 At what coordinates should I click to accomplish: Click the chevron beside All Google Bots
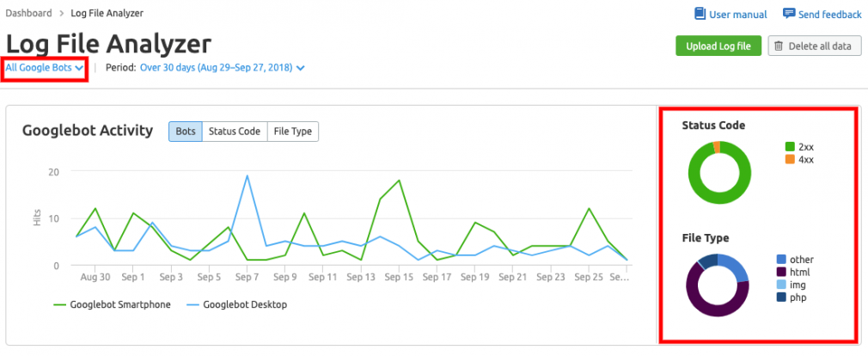tap(80, 69)
